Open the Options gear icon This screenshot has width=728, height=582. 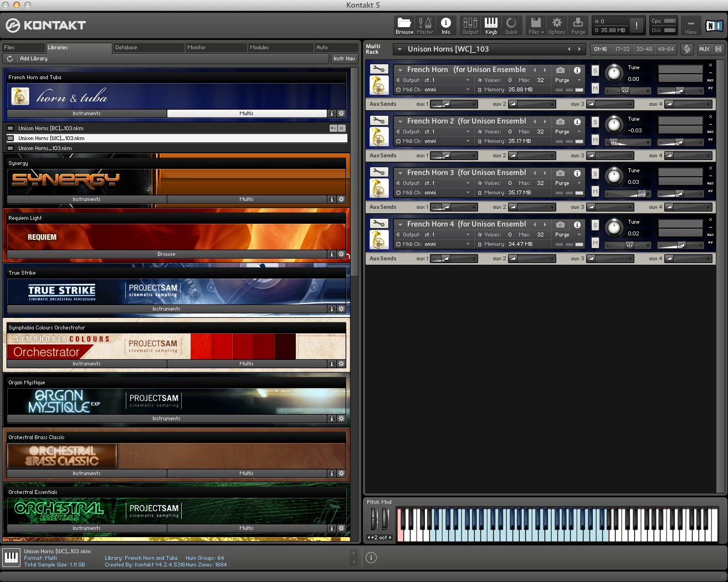point(557,25)
